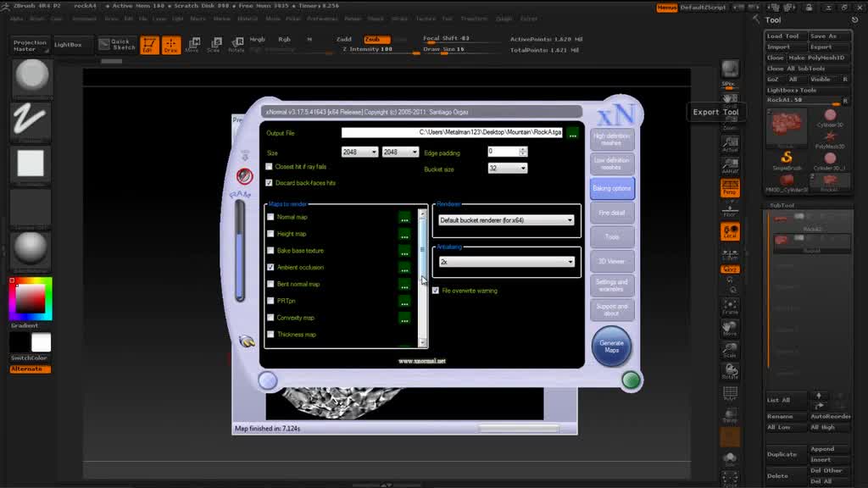Enable the Thickness map checkbox
Image resolution: width=868 pixels, height=488 pixels.
[x=270, y=334]
